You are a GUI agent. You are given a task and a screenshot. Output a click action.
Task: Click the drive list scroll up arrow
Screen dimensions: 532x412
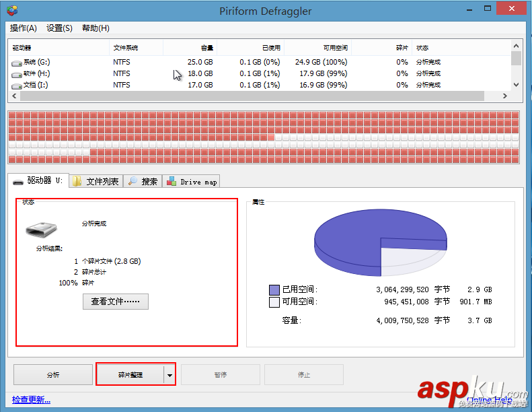point(516,46)
